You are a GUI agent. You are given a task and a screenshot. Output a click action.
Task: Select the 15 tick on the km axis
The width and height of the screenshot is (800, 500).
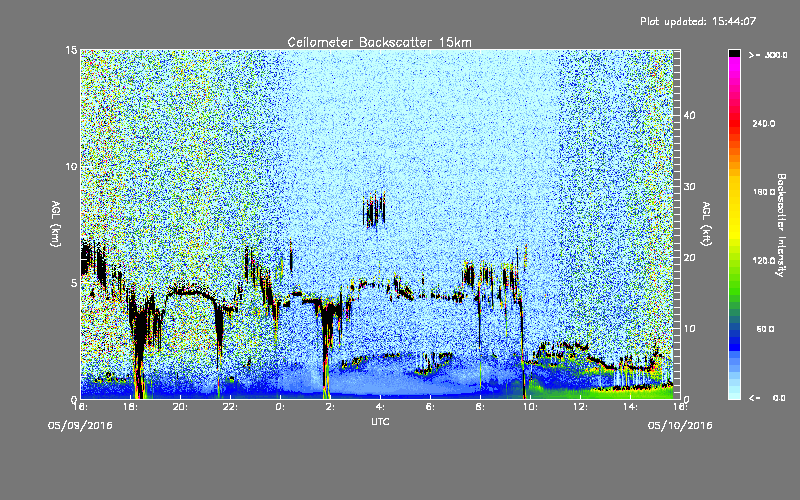[x=71, y=50]
